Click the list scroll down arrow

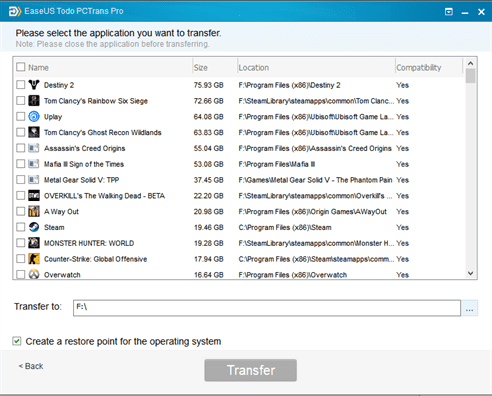coord(470,273)
